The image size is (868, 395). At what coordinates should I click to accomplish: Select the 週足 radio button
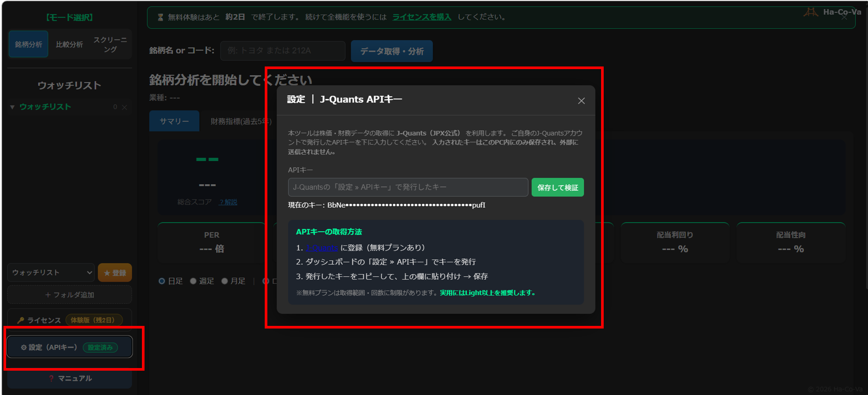193,281
